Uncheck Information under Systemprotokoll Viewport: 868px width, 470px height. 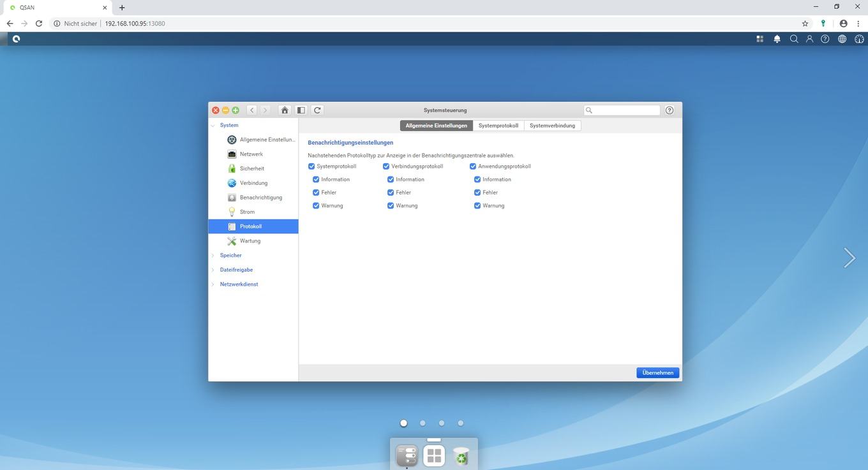[316, 180]
